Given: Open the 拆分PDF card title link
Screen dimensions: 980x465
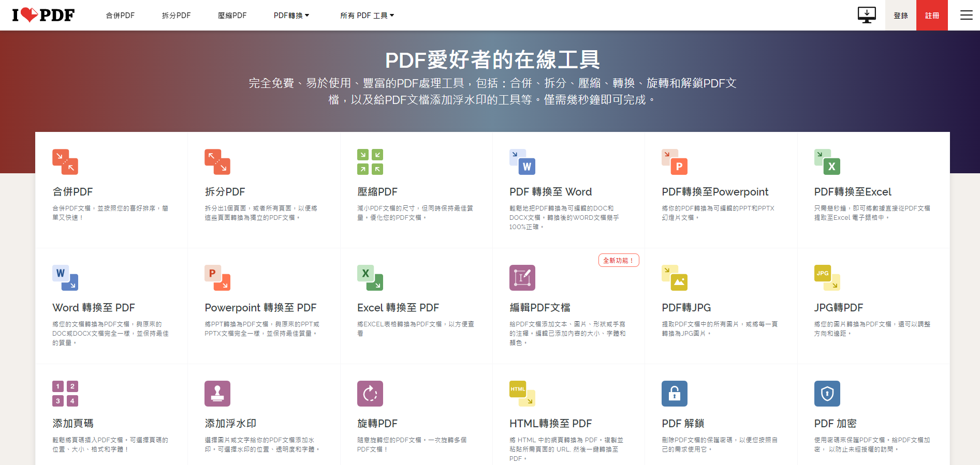Looking at the screenshot, I should click(225, 192).
